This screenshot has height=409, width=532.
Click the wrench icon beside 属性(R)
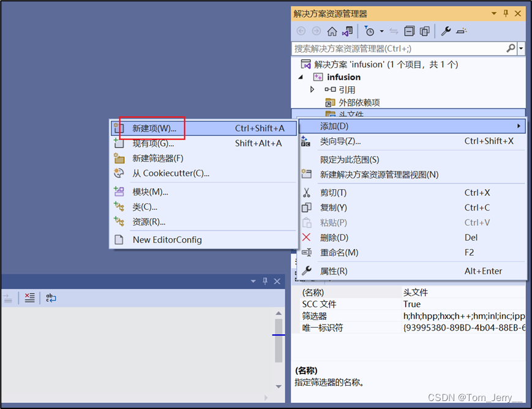click(307, 271)
